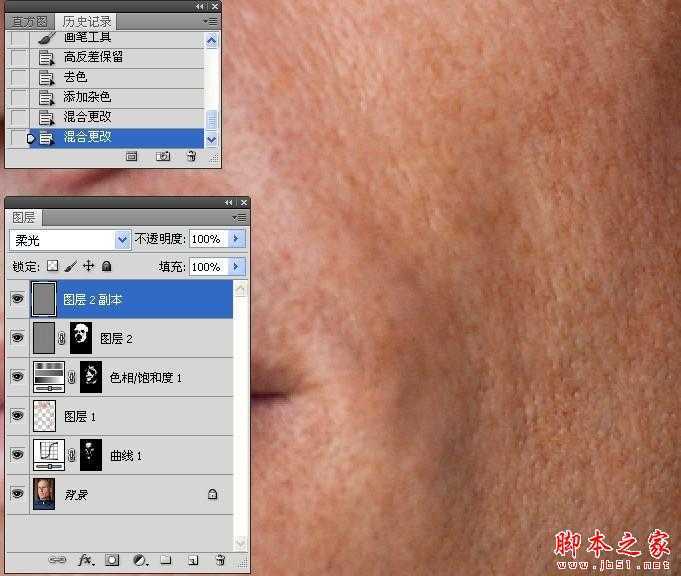Click the 不透明度 value field
The image size is (681, 576).
pyautogui.click(x=208, y=239)
